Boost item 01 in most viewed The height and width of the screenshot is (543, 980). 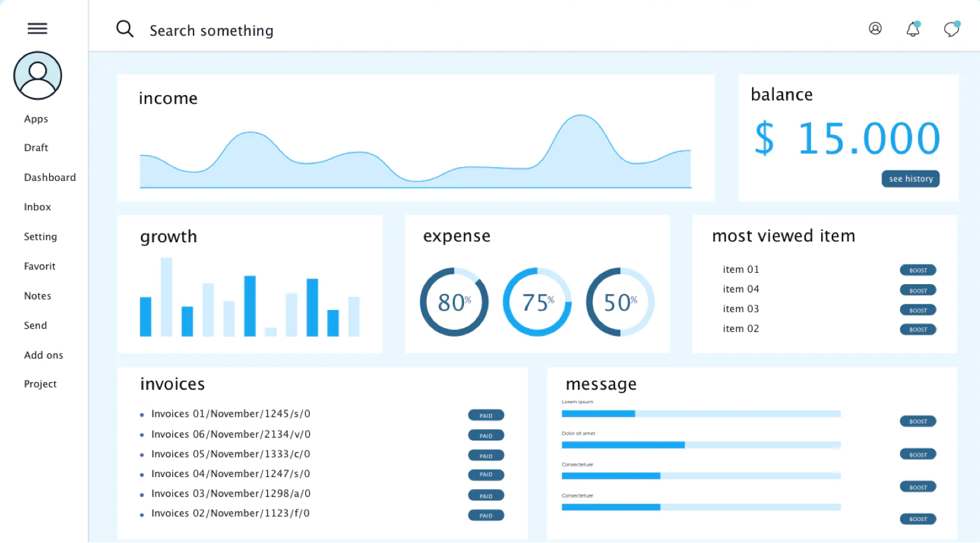tap(918, 270)
